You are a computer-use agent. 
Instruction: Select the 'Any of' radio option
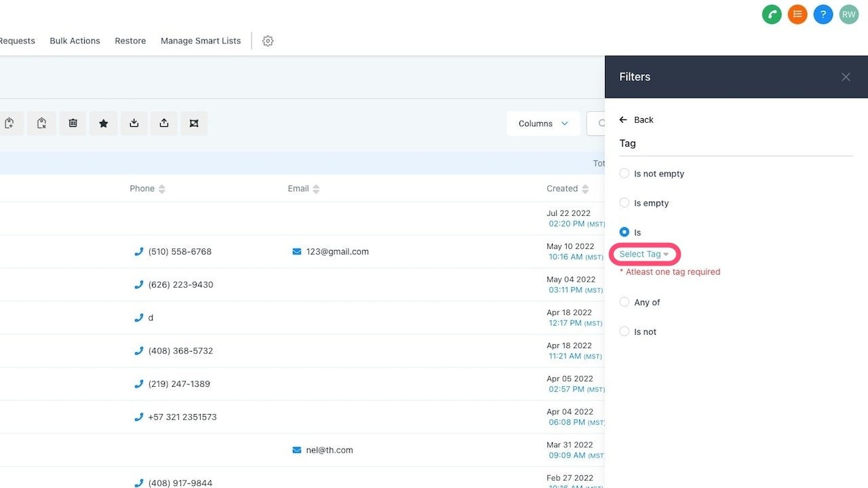(x=625, y=302)
